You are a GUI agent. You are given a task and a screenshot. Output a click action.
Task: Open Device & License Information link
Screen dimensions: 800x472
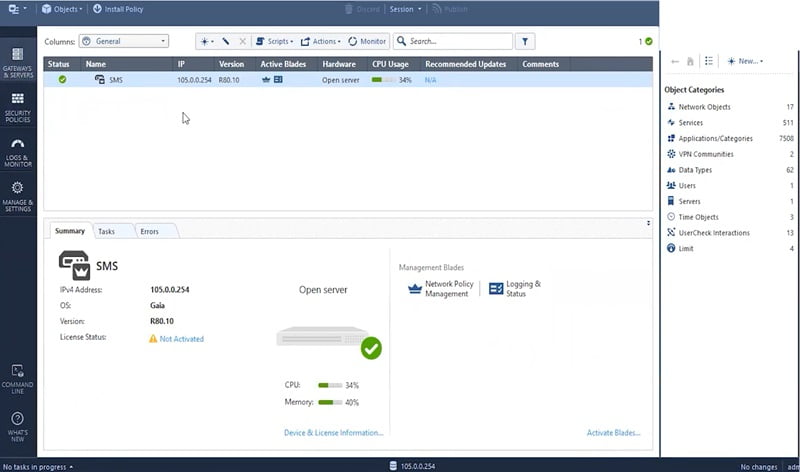334,433
